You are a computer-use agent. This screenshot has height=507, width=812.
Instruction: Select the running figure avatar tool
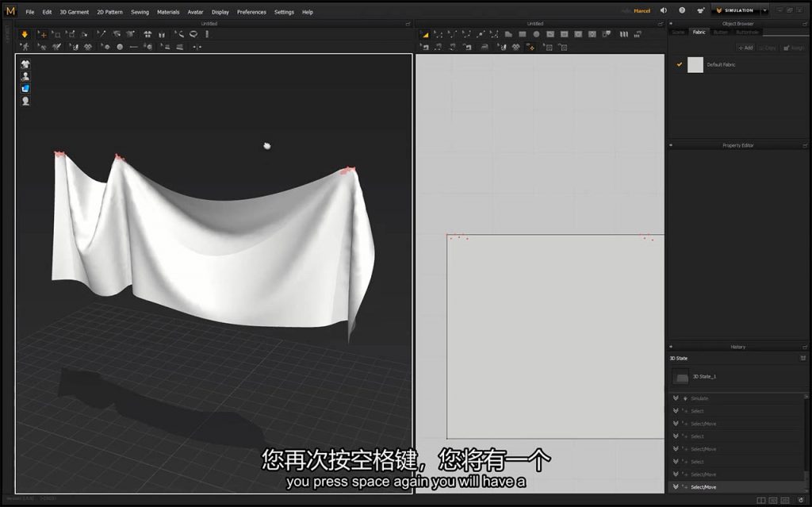click(x=25, y=47)
